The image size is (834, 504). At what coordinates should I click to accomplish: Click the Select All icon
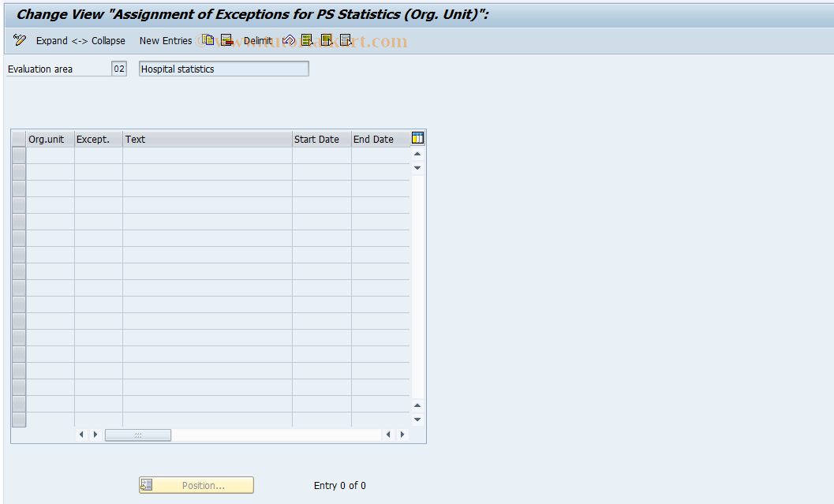pos(307,40)
